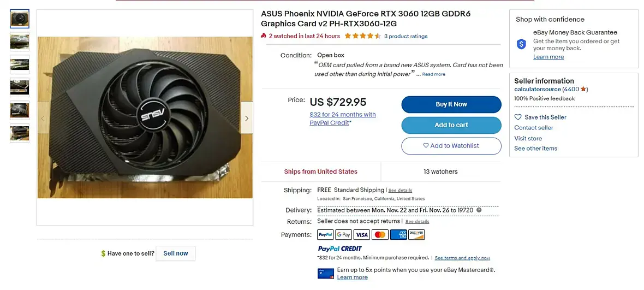Click the Google Pay payment icon

(343, 234)
